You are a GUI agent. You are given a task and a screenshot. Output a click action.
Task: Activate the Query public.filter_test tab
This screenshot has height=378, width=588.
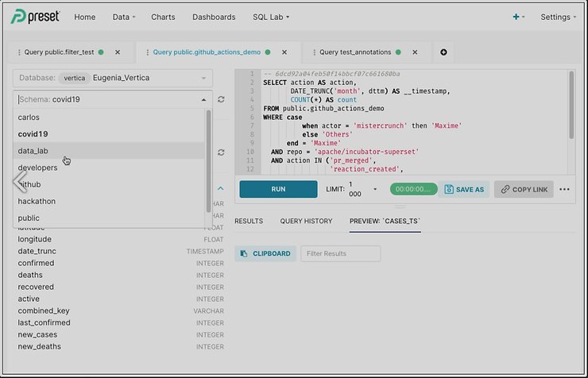pyautogui.click(x=59, y=52)
